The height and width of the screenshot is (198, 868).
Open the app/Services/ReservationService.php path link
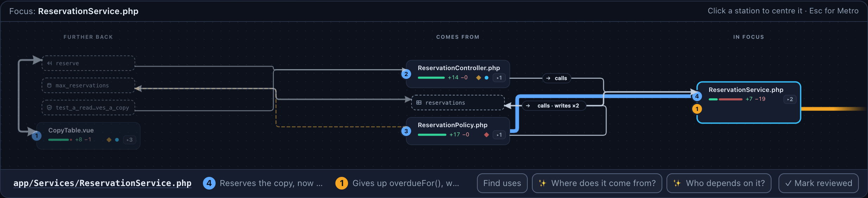(103, 183)
